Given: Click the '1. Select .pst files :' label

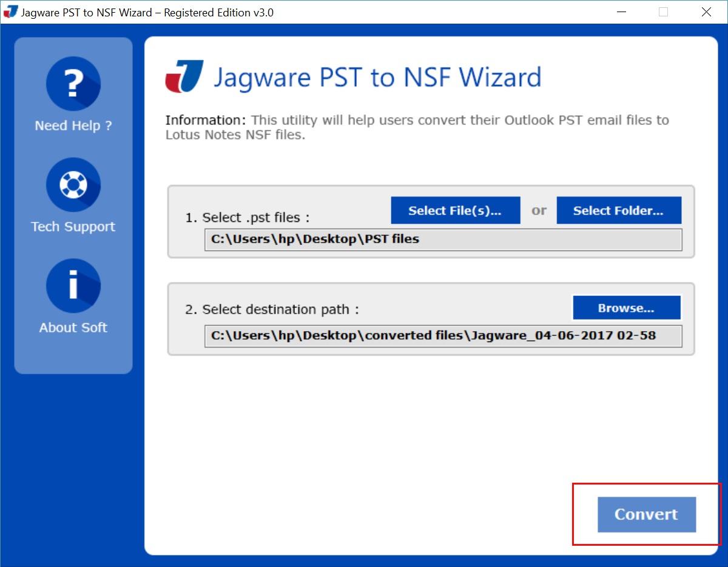Looking at the screenshot, I should [x=248, y=218].
